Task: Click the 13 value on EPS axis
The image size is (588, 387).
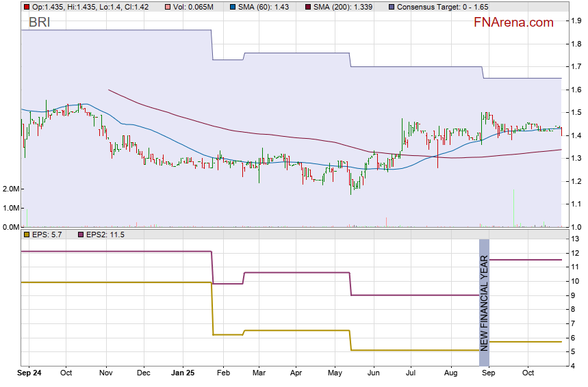Action: (576, 239)
